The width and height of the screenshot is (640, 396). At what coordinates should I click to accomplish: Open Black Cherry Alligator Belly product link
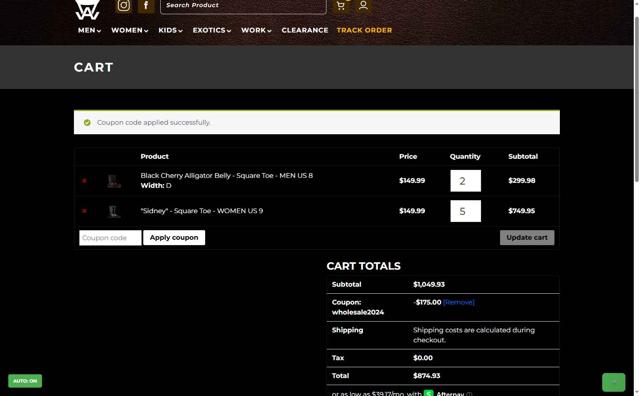227,176
